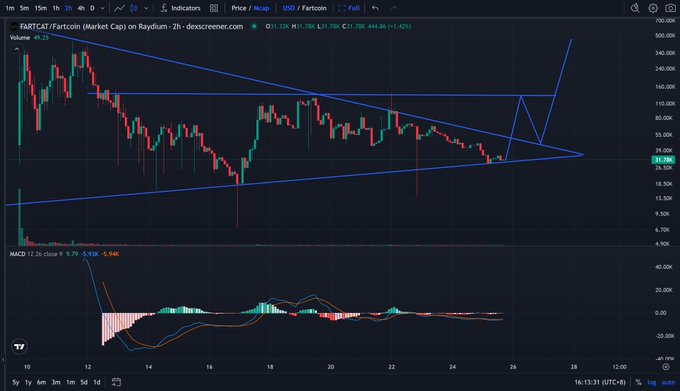This screenshot has height=391, width=680.
Task: Toggle log scale
Action: [x=652, y=382]
